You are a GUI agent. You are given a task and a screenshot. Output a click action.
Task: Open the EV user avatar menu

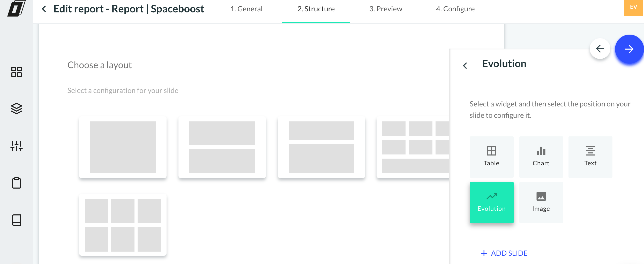point(634,8)
